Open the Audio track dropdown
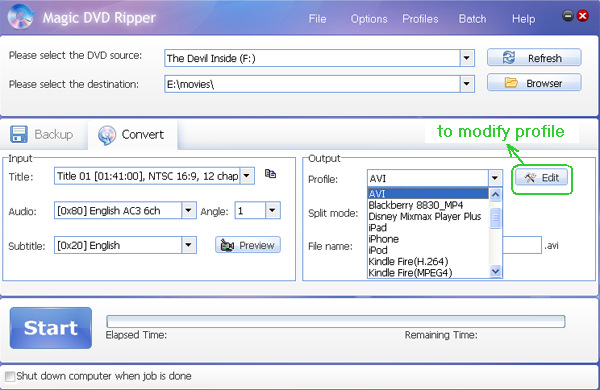This screenshot has width=600, height=390. coord(189,211)
